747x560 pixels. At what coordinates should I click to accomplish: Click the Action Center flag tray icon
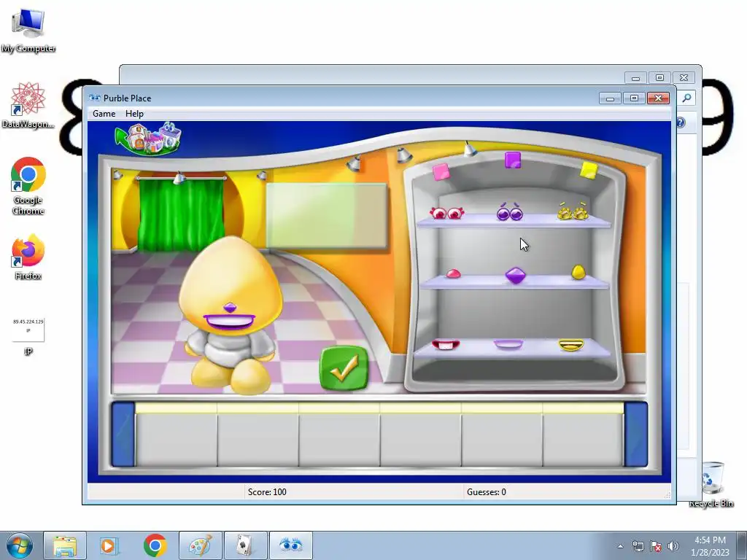click(x=656, y=546)
